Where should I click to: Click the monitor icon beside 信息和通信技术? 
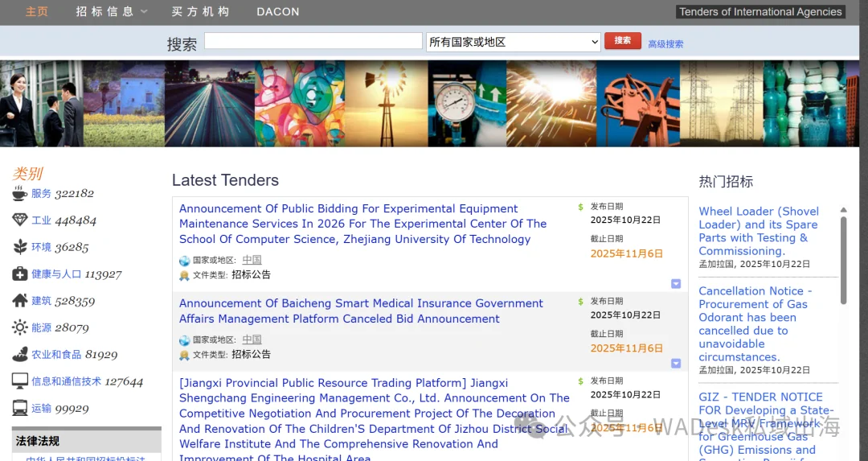(19, 381)
